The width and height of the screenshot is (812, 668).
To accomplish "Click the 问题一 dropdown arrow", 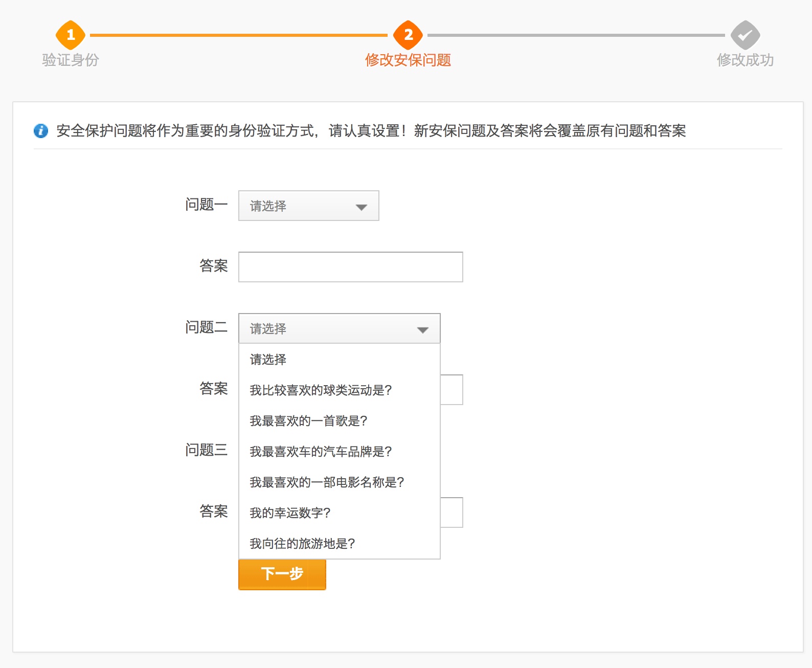I will click(x=362, y=207).
